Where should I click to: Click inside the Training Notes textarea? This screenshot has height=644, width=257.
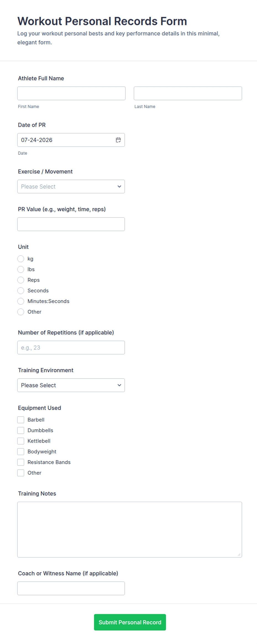pyautogui.click(x=130, y=530)
